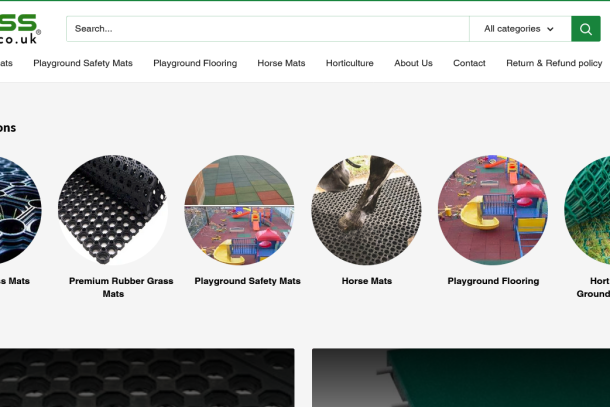Open the Horse Mats circle image
Screen dimensions: 610x407
(x=366, y=210)
